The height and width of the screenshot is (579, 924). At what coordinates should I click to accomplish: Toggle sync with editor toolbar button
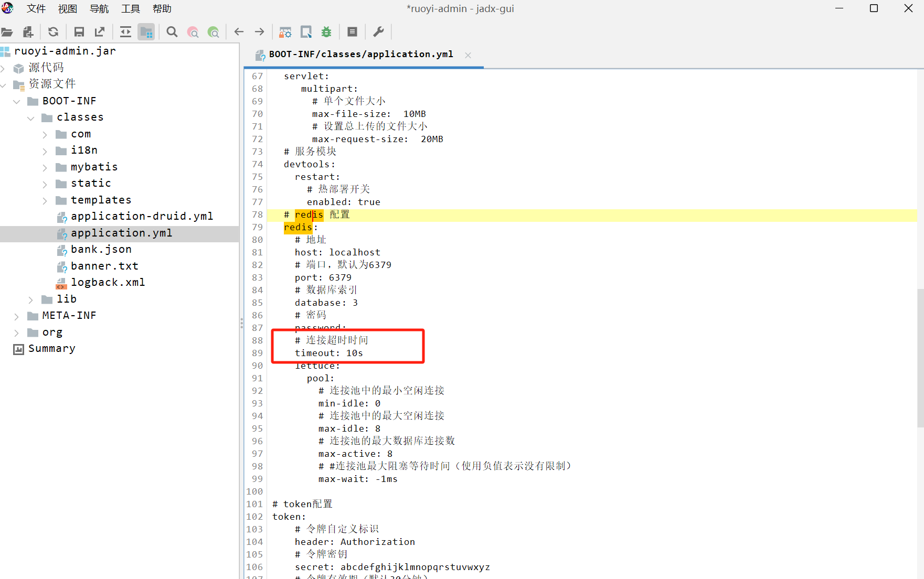click(x=125, y=32)
